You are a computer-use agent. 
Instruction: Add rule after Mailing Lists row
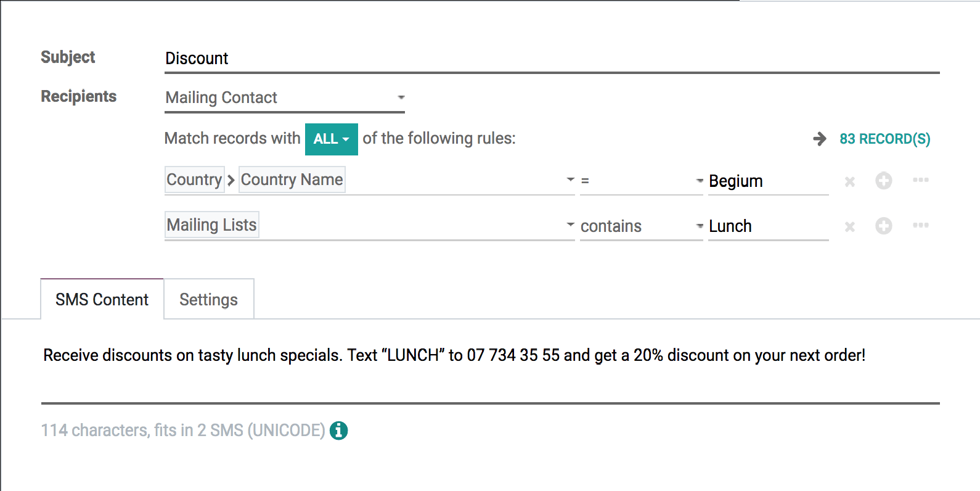click(884, 226)
